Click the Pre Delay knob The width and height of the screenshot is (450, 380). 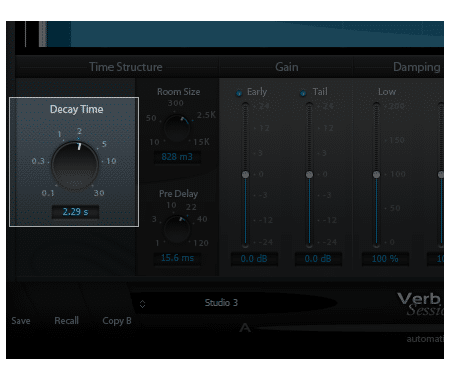(177, 229)
